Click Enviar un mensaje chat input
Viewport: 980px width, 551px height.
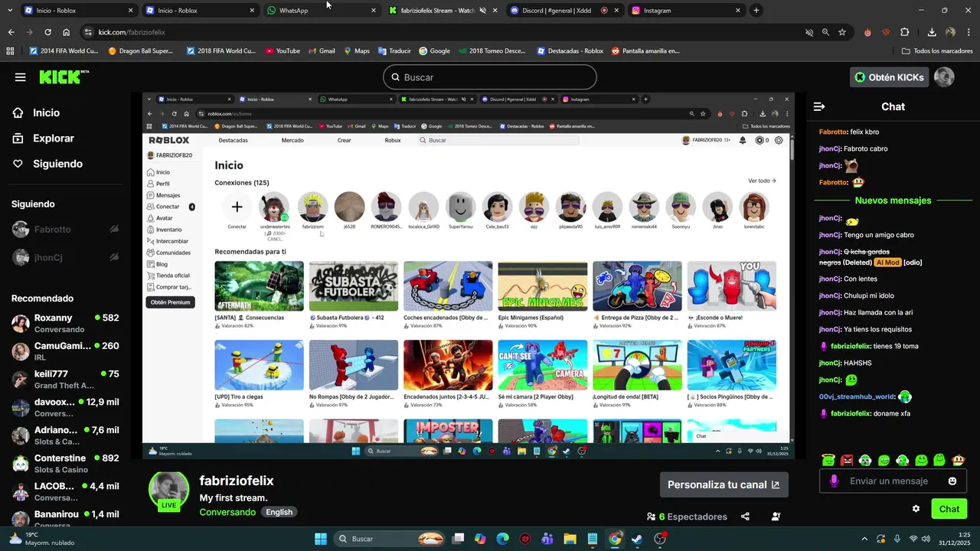[x=892, y=481]
